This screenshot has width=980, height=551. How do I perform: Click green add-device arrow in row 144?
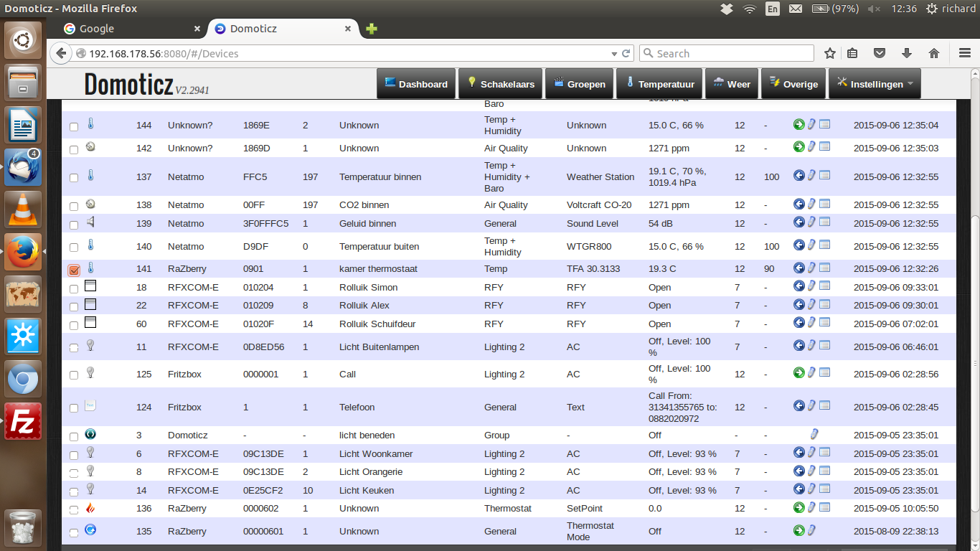point(799,124)
